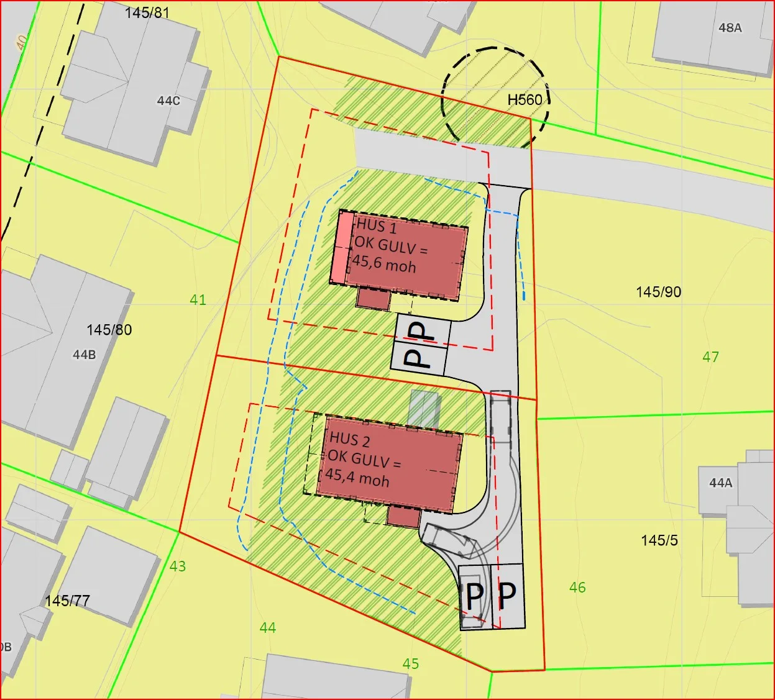Select the 45,4 moh floor level text
Viewport: 775px width, 700px height.
tap(357, 477)
